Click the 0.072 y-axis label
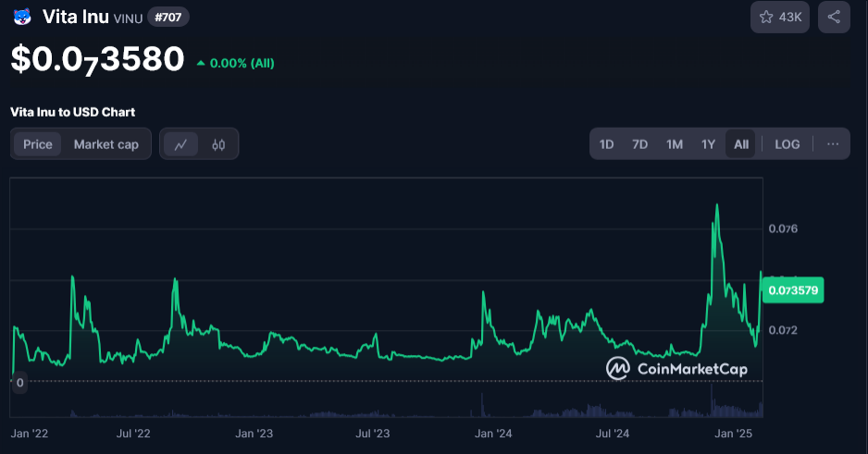 tap(783, 330)
